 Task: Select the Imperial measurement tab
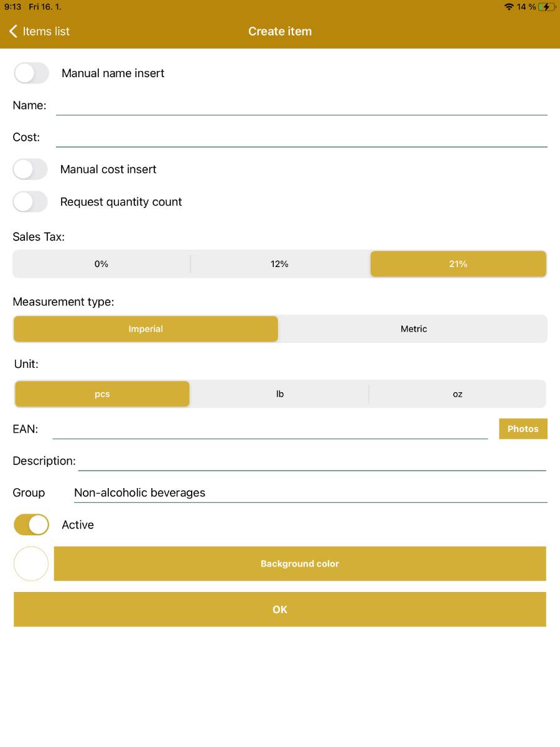pyautogui.click(x=145, y=329)
